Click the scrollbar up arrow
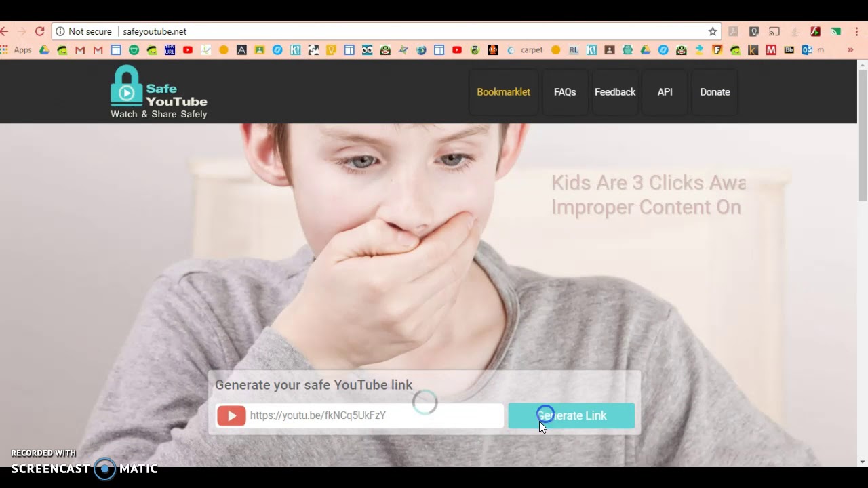This screenshot has width=868, height=488. [x=863, y=66]
